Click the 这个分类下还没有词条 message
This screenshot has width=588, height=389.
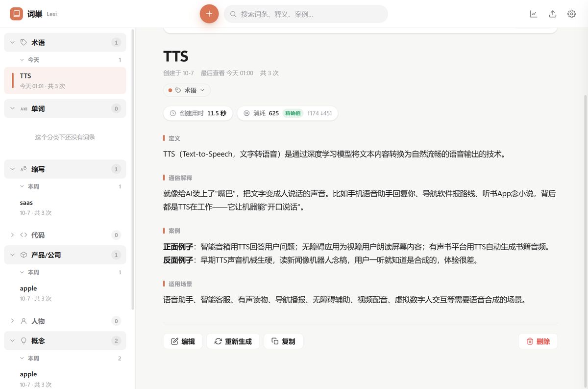click(x=65, y=137)
